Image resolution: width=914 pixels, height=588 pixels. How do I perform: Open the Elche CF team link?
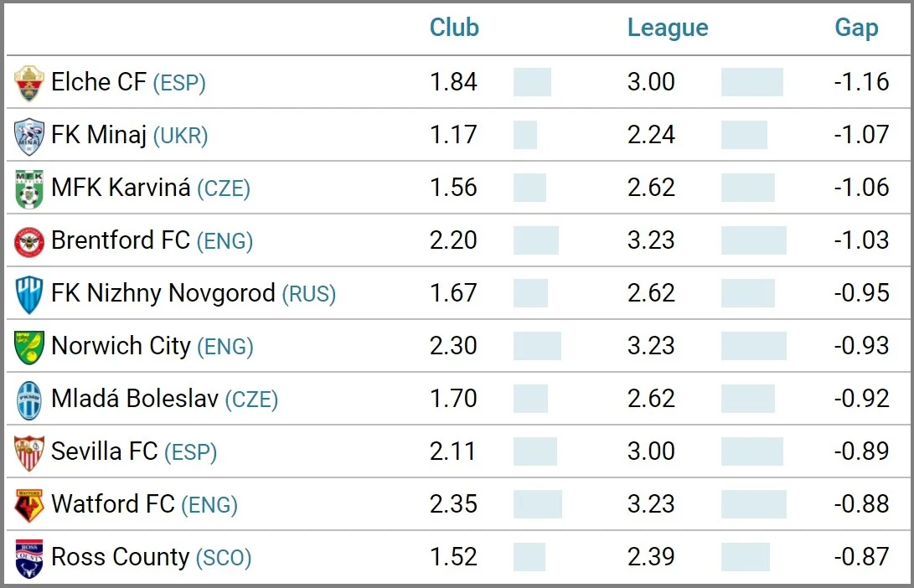click(99, 82)
